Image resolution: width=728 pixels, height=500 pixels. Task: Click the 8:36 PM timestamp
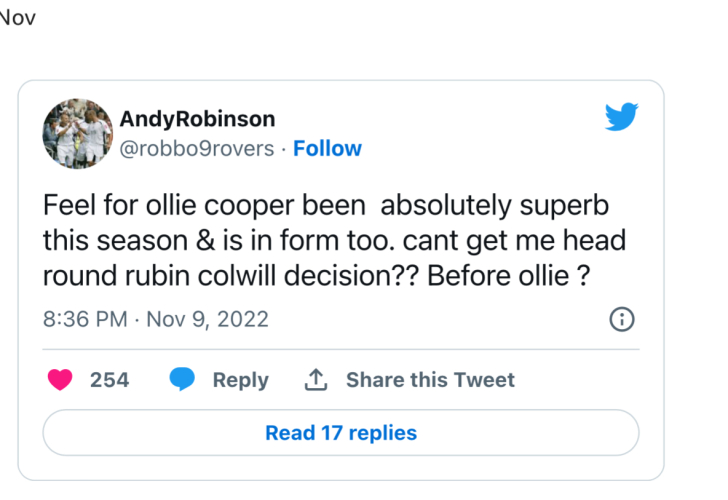coord(85,320)
